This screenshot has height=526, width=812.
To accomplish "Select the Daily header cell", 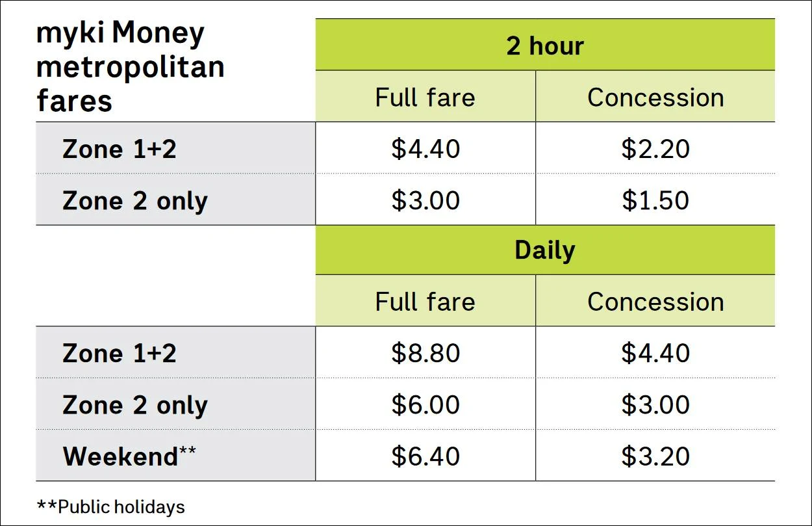I will pyautogui.click(x=545, y=251).
